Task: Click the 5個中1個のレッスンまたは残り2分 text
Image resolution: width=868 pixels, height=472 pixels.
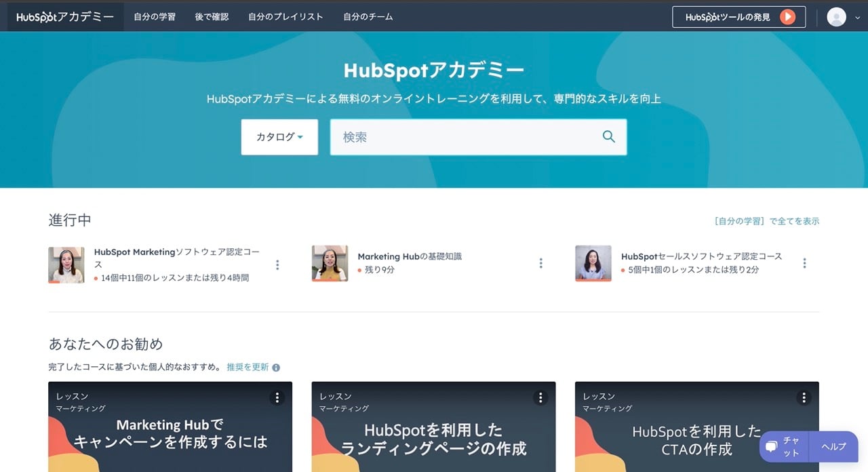Action: coord(694,269)
